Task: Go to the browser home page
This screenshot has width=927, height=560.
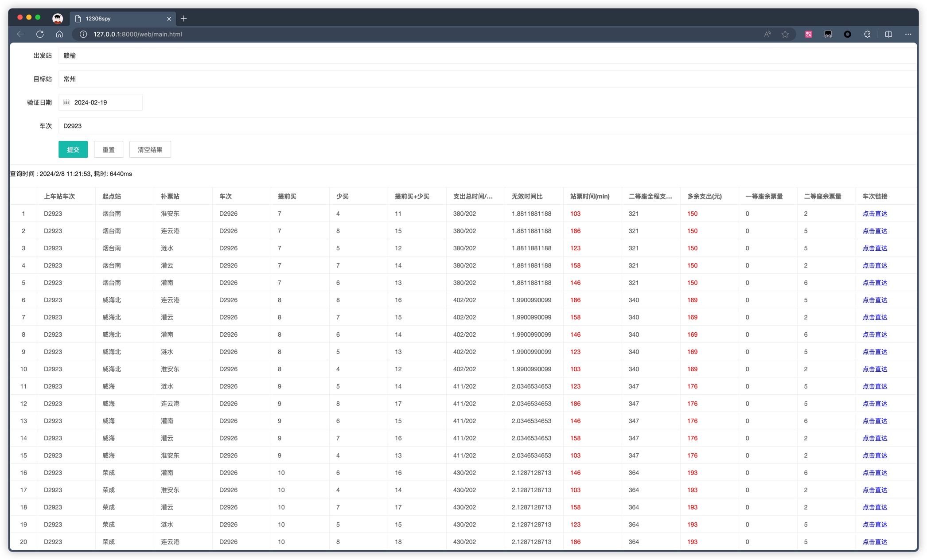Action: pos(59,34)
